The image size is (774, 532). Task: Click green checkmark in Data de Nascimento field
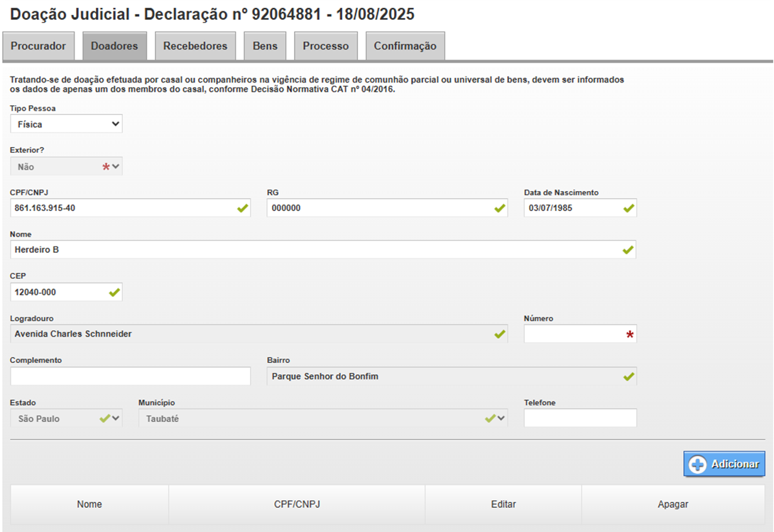(628, 208)
